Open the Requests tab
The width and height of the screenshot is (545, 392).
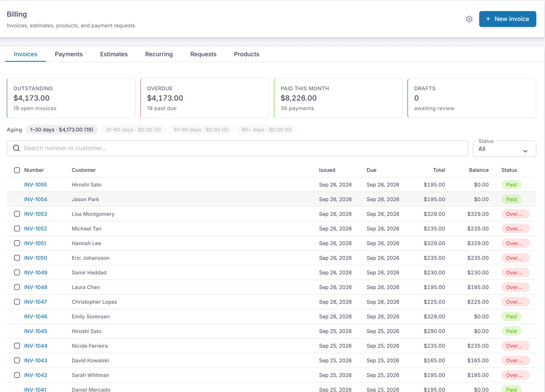(203, 54)
